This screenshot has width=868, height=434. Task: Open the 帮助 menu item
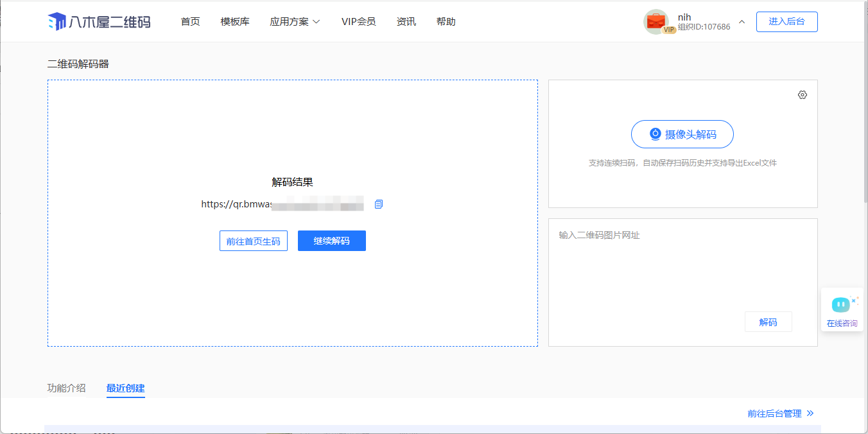click(x=446, y=22)
